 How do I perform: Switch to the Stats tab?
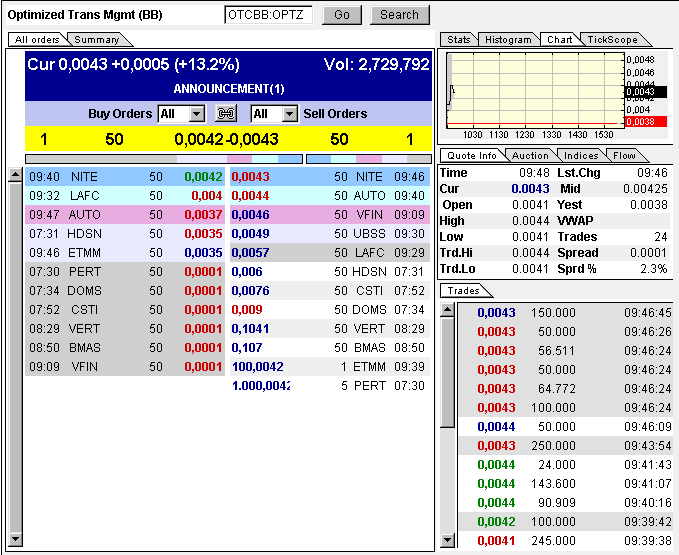(458, 40)
